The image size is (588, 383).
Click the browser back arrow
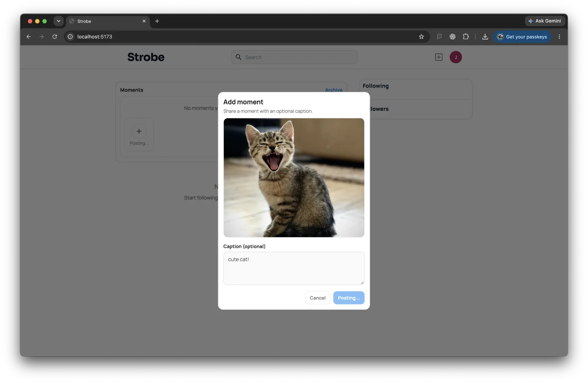coord(29,37)
